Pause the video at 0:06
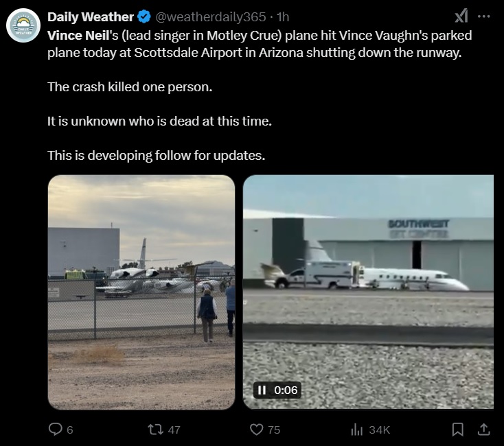 [262, 390]
